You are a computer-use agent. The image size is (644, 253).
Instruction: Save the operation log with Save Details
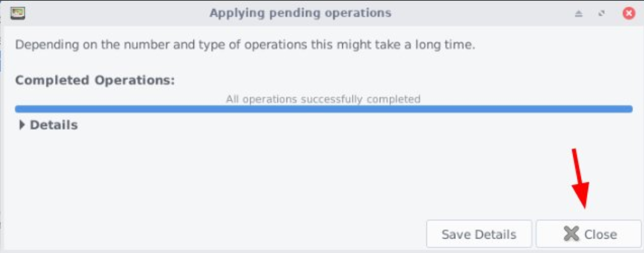click(x=479, y=234)
